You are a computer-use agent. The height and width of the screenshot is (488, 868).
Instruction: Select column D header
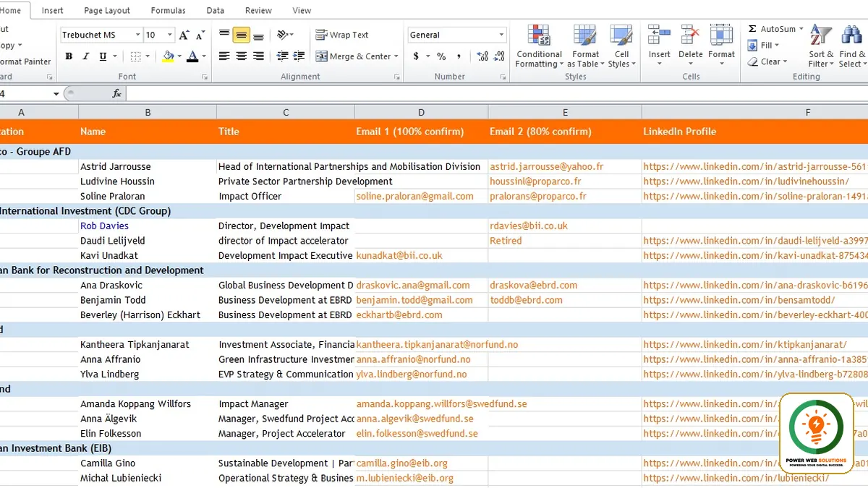click(x=421, y=112)
